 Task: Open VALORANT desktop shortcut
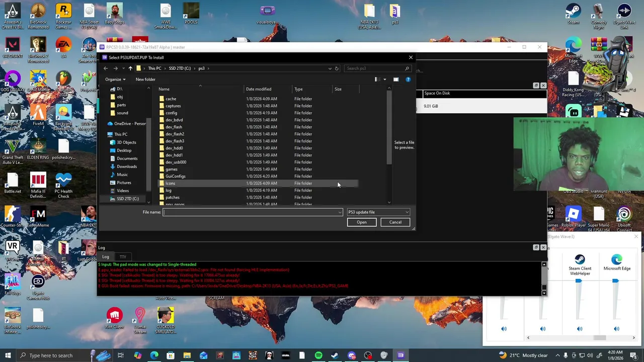click(x=13, y=48)
